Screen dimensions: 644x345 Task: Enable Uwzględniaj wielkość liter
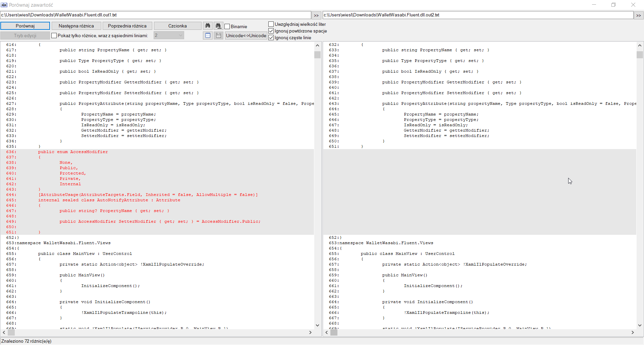point(271,24)
